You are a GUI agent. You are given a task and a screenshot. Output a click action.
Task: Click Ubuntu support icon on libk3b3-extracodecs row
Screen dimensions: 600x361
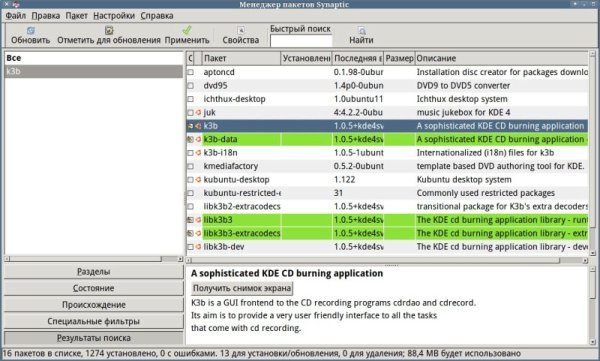pyautogui.click(x=198, y=233)
